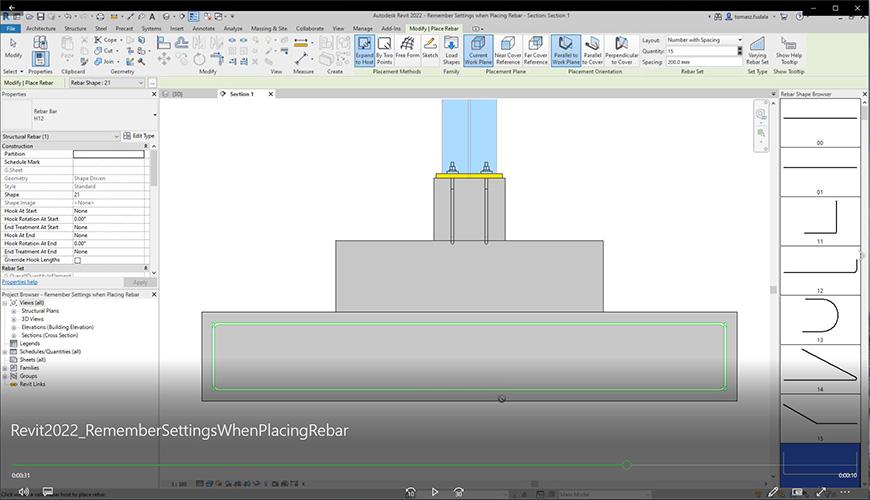Open the Properties palette button in ribbon
This screenshot has width=870, height=500.
pyautogui.click(x=40, y=58)
